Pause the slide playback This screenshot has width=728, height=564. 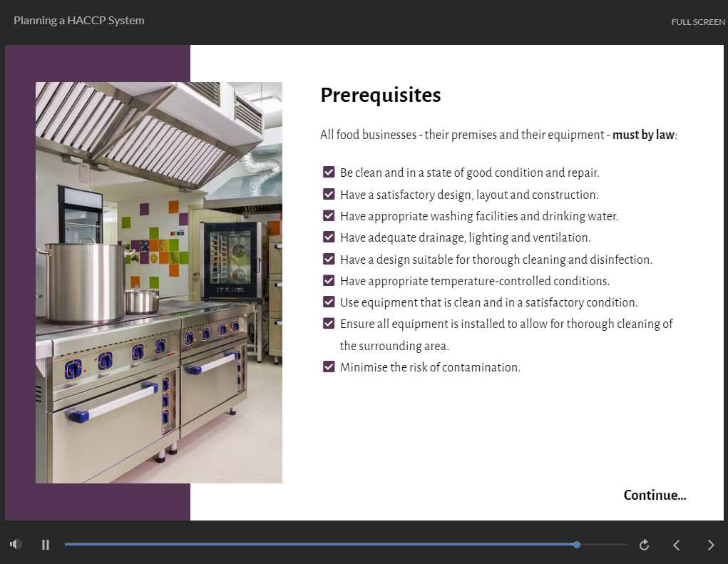click(46, 545)
